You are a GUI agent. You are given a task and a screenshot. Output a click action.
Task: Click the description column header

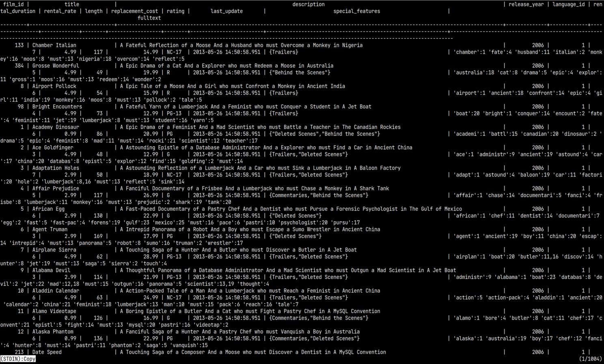click(308, 4)
